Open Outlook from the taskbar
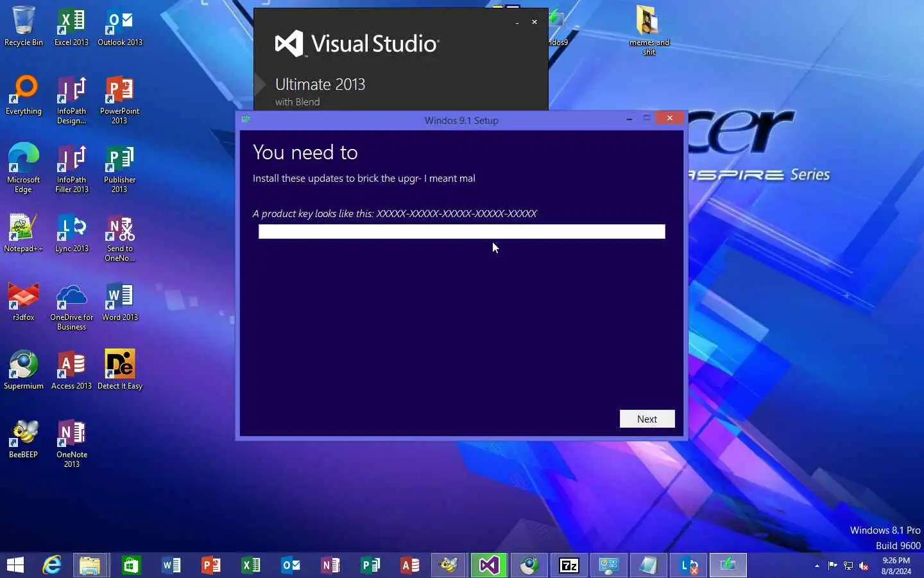The width and height of the screenshot is (924, 578). pos(290,565)
